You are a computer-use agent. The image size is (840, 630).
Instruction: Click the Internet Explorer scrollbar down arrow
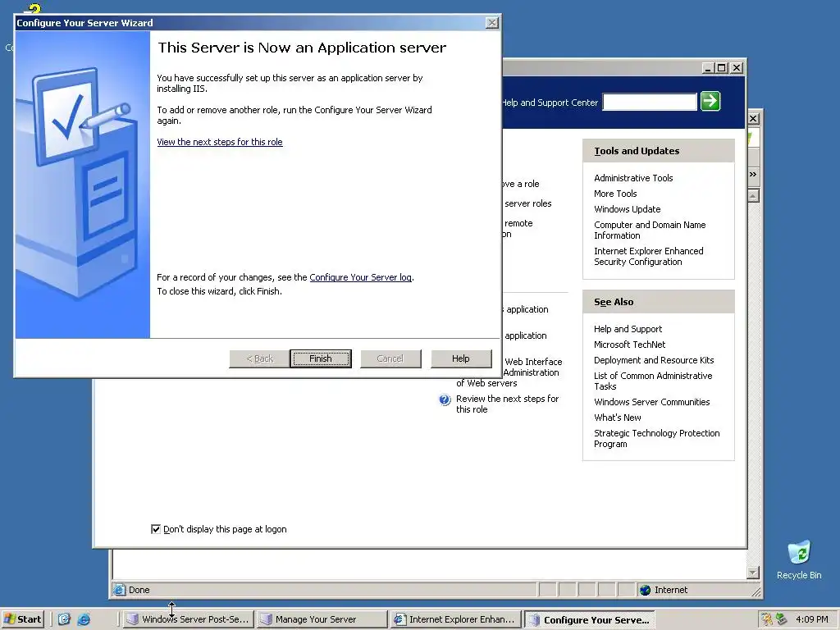tap(753, 573)
